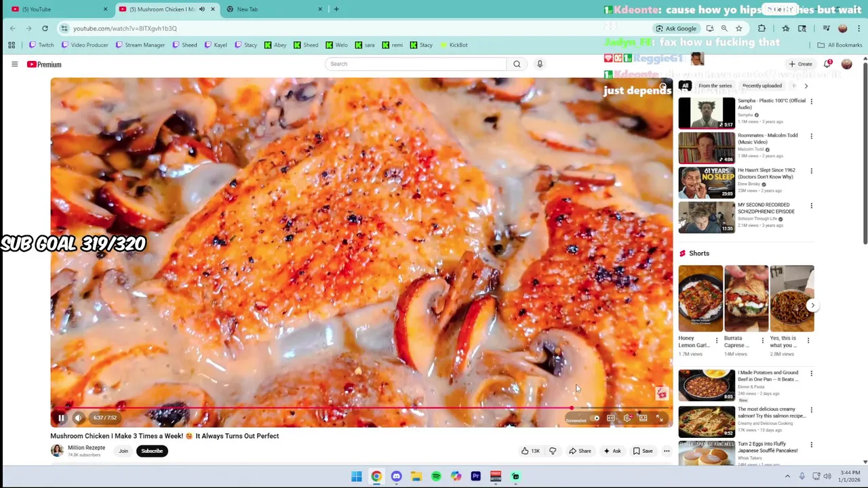Viewport: 868px width, 488px height.
Task: Pause the video with the player button
Action: (60, 418)
